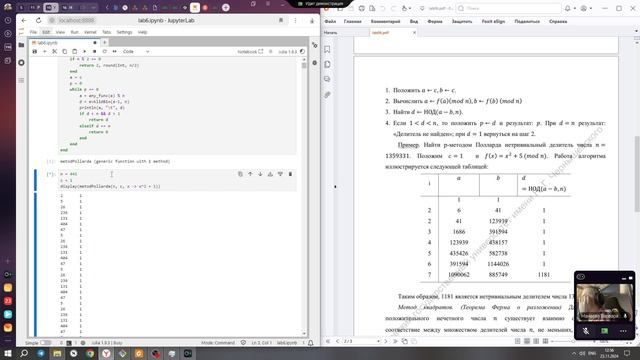Open a new launcher tab with the plus button
Viewport: 640px width, 360px height.
[104, 42]
